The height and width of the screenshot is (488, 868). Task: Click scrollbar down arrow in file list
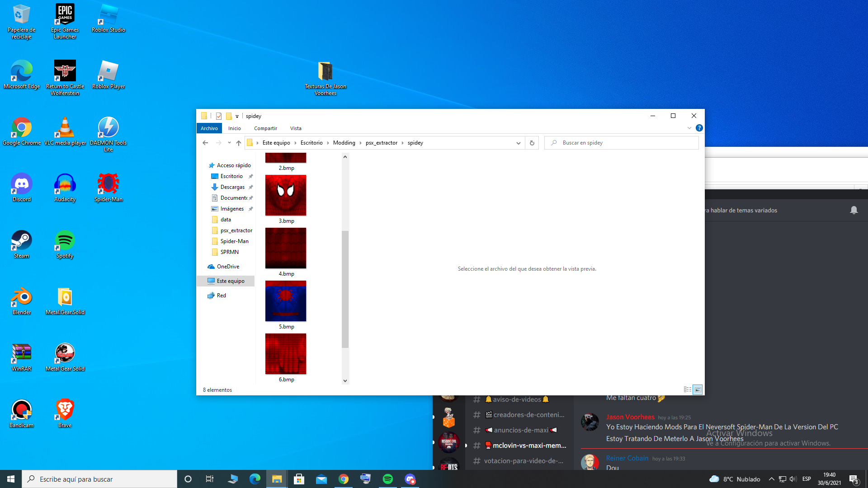pyautogui.click(x=345, y=381)
